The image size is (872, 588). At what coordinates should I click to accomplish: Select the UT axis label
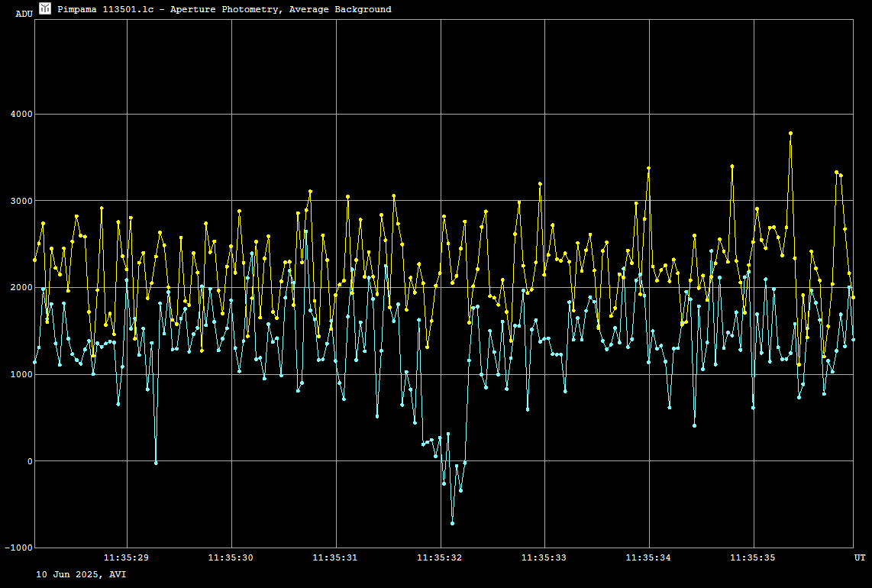pyautogui.click(x=859, y=558)
